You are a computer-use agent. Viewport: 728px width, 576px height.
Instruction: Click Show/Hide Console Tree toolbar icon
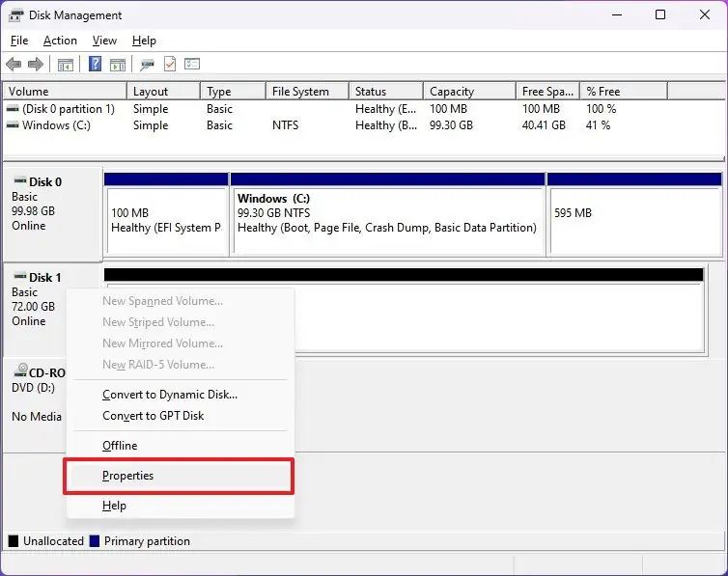[x=66, y=65]
